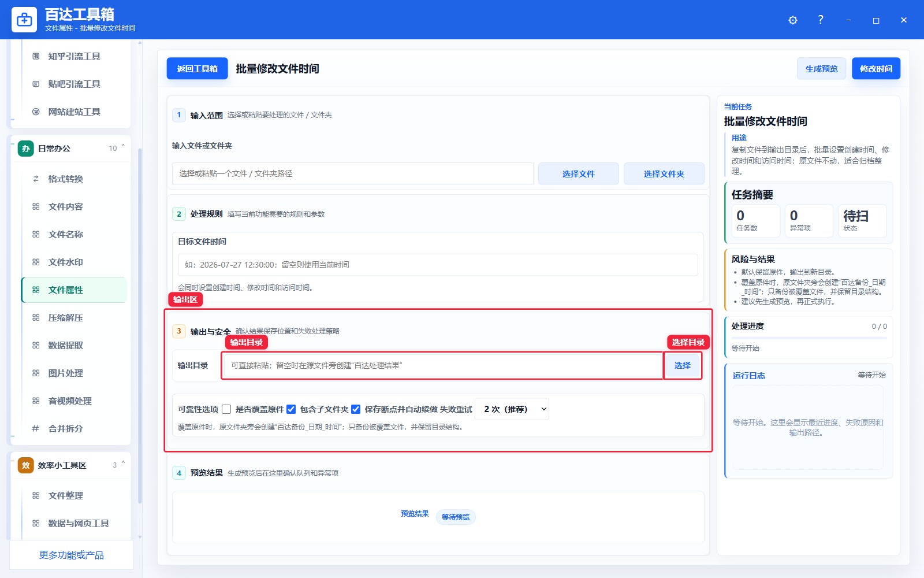Viewport: 924px width, 578px height.
Task: Click the grid icon beside 文件整理
Action: point(36,495)
